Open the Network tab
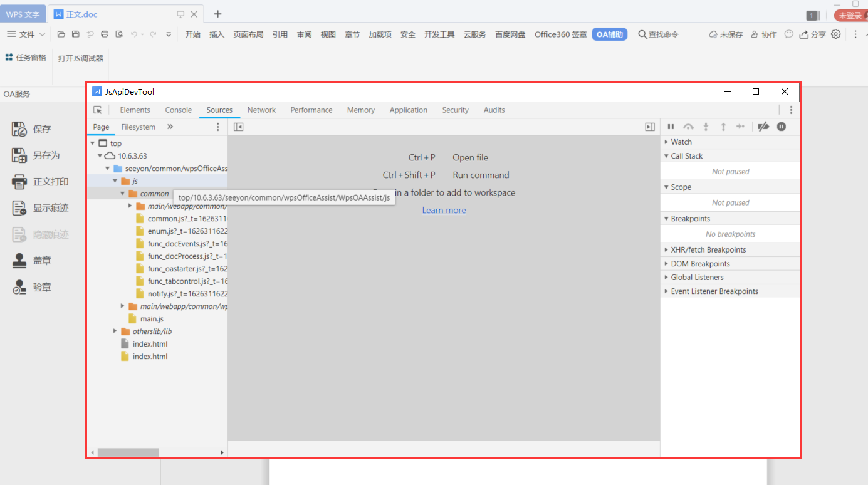868x485 pixels. tap(261, 110)
